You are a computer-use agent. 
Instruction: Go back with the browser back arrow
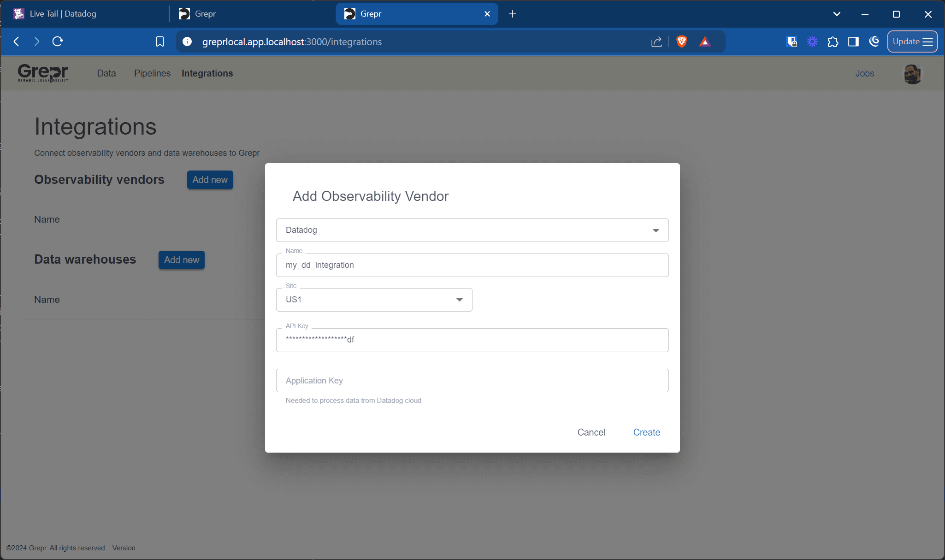(x=17, y=41)
